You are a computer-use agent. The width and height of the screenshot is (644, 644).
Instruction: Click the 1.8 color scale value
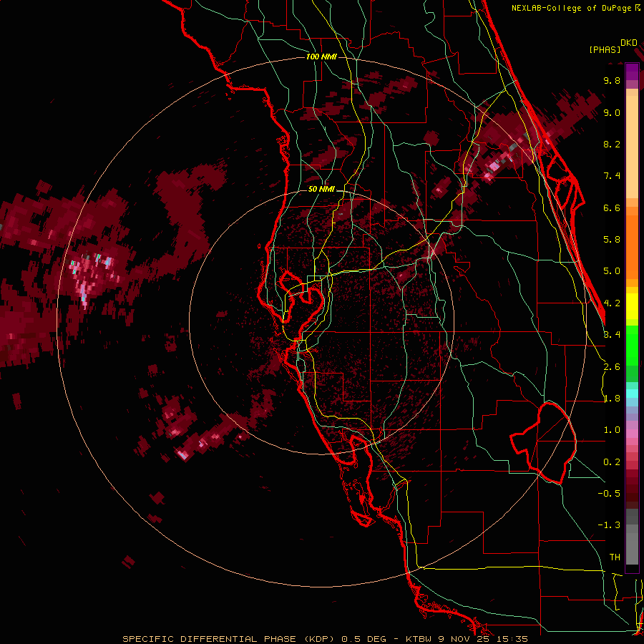(x=612, y=399)
